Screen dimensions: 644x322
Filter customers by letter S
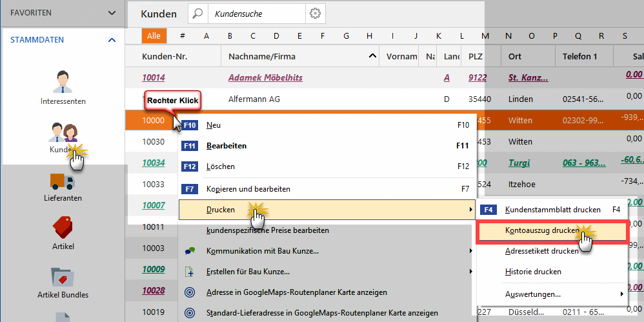(625, 35)
